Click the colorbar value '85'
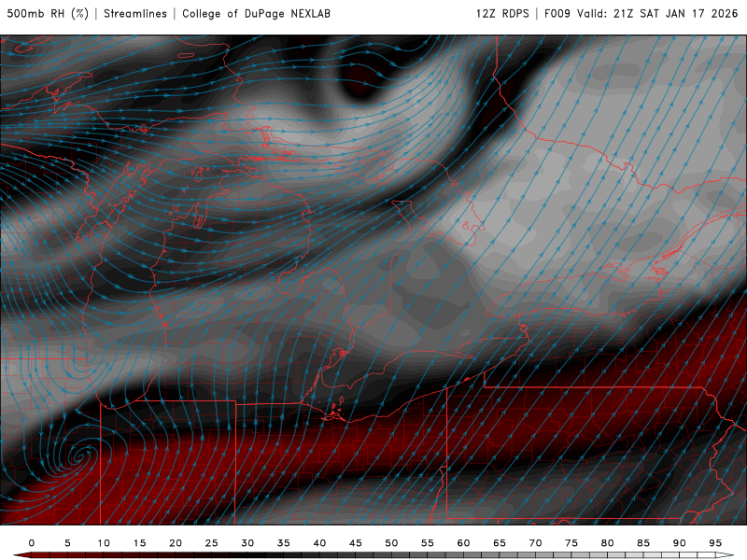 coord(643,543)
